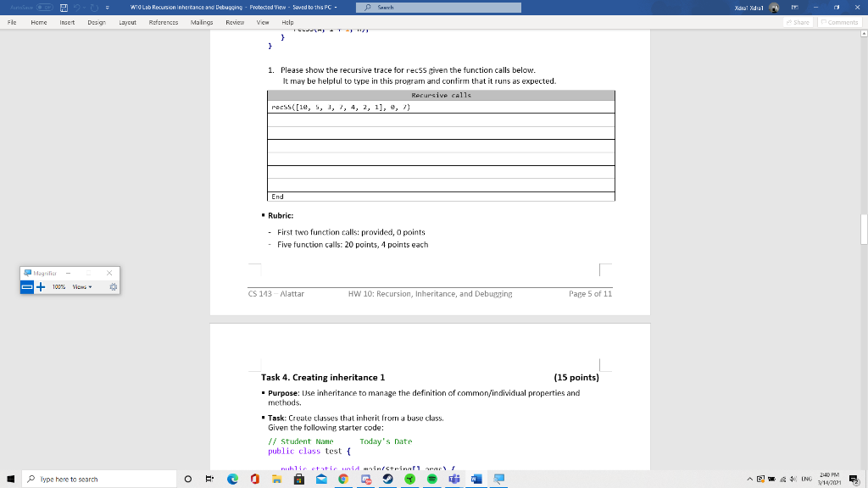The height and width of the screenshot is (488, 868).
Task: Open Magnifier settings via the gear icon
Action: [x=113, y=287]
